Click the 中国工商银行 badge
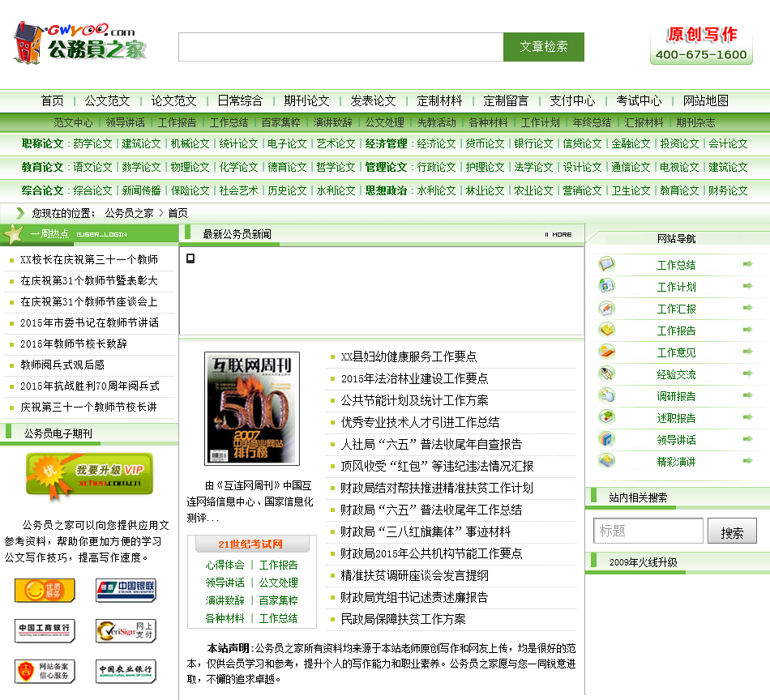This screenshot has width=770, height=700. pyautogui.click(x=45, y=631)
